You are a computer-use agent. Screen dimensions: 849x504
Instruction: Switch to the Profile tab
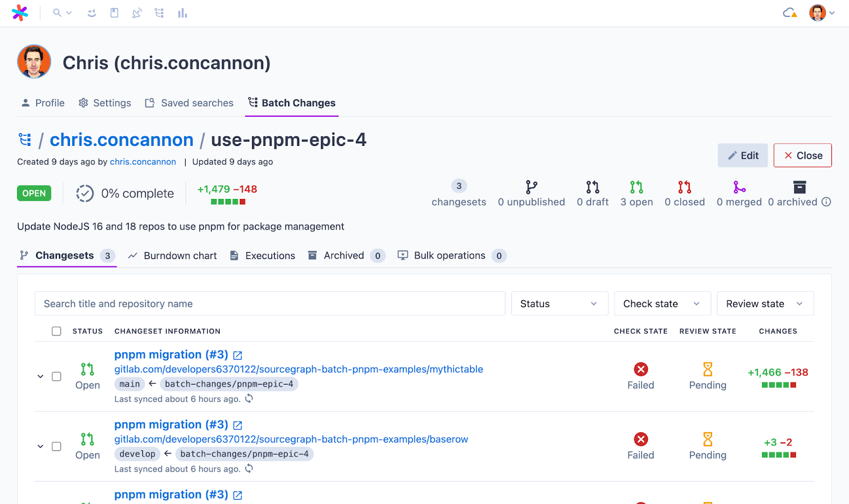(x=42, y=103)
